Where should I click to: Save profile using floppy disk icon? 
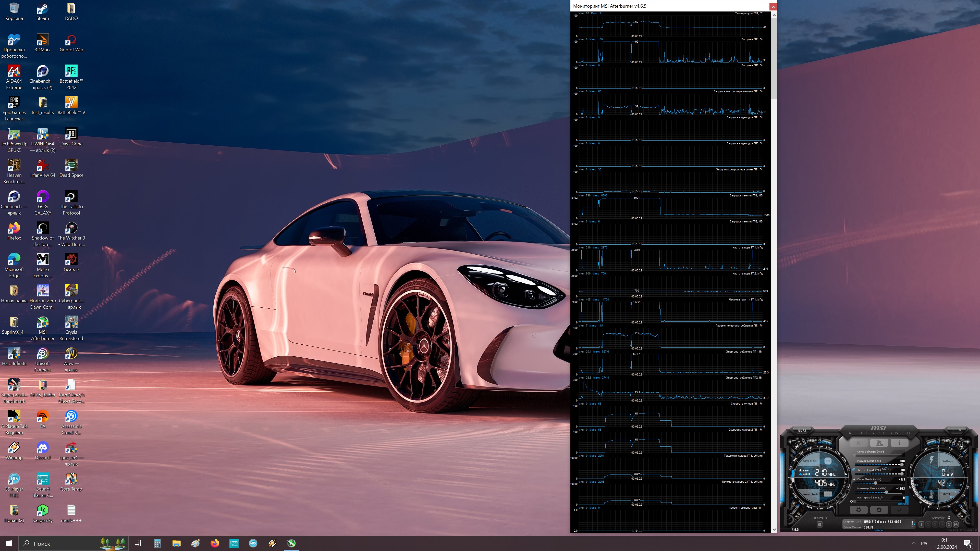click(956, 525)
